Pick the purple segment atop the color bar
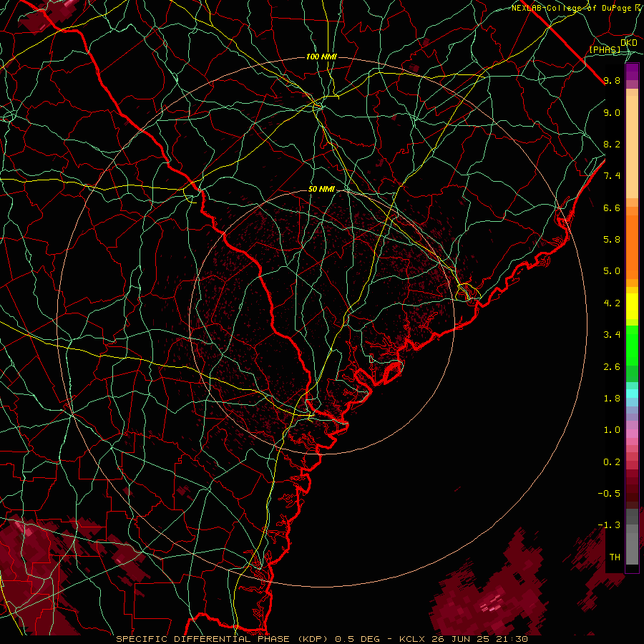This screenshot has width=644, height=644. point(632,72)
